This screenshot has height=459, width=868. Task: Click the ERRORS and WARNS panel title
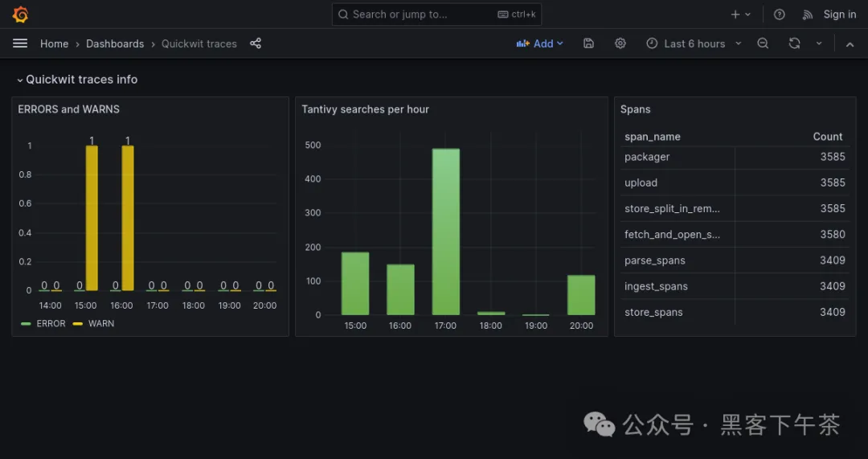[x=68, y=109]
